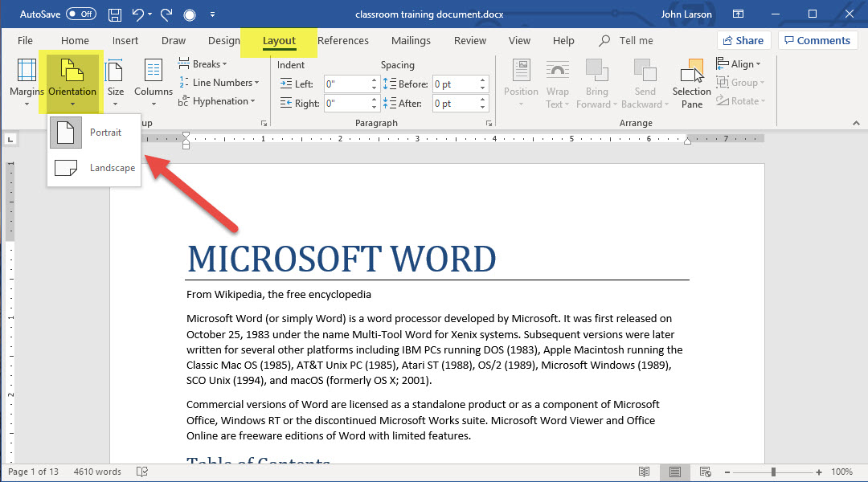The height and width of the screenshot is (482, 868).
Task: Click the Save icon in title bar
Action: coord(114,14)
